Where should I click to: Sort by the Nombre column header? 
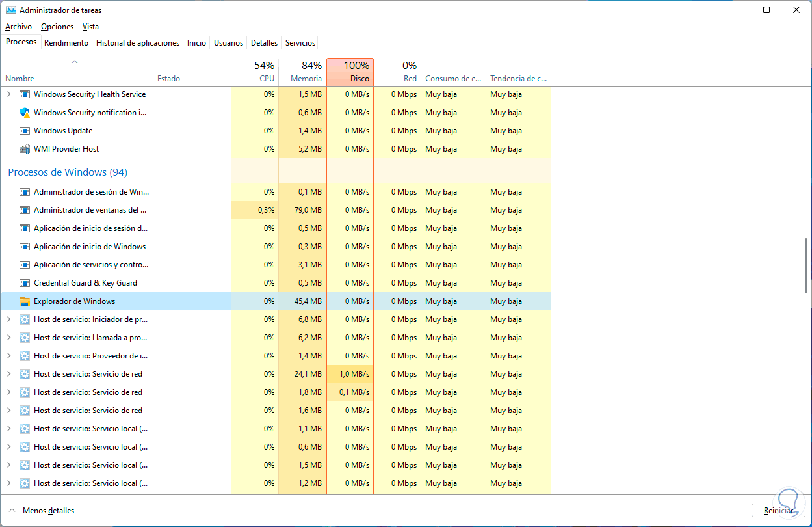point(77,72)
